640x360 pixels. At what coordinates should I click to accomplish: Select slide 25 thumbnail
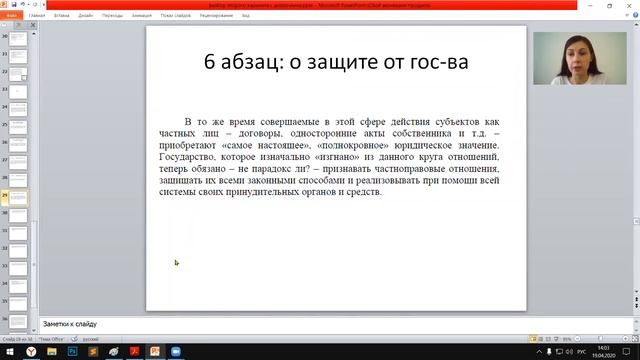click(x=18, y=127)
